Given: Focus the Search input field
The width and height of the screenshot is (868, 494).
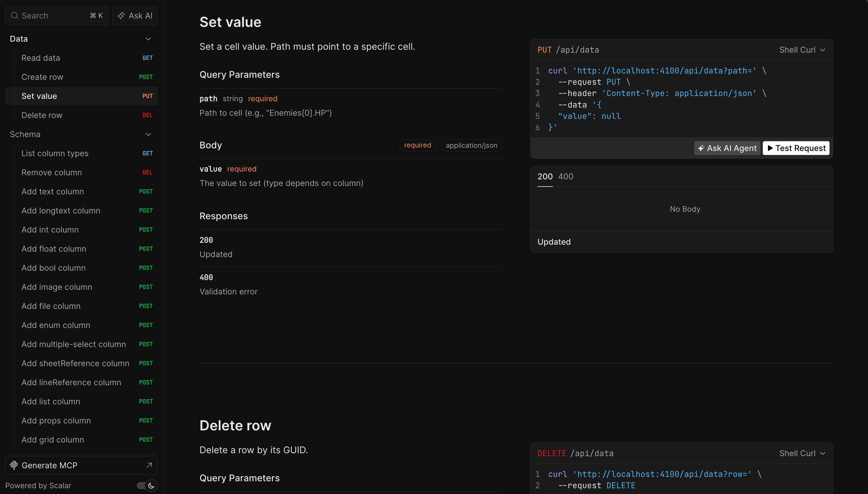Looking at the screenshot, I should point(51,16).
